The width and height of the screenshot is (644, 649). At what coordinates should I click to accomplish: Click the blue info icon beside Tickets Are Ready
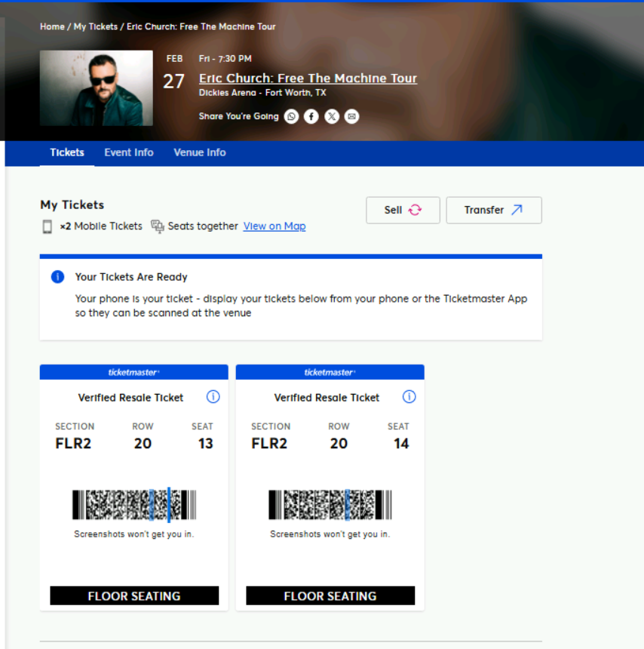tap(57, 276)
